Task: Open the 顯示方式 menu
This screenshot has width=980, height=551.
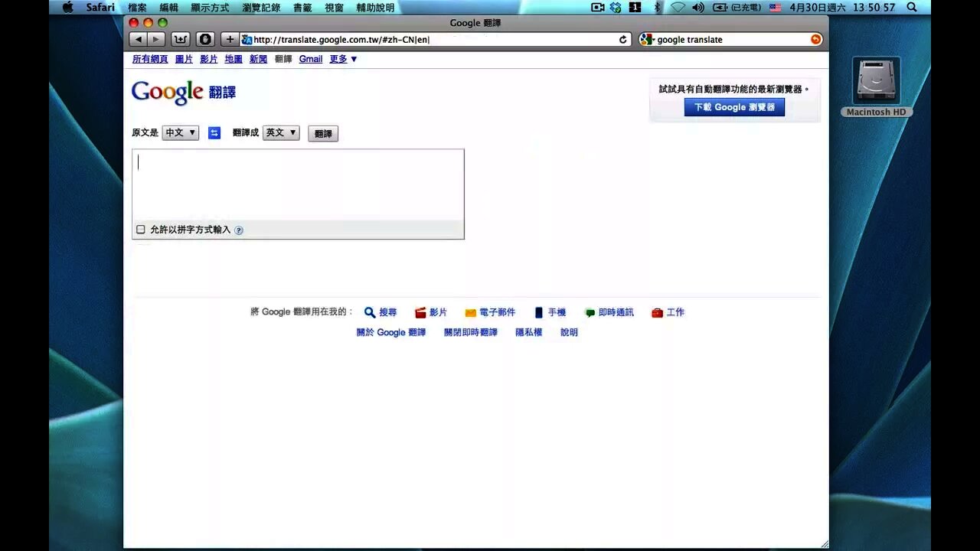Action: [210, 7]
